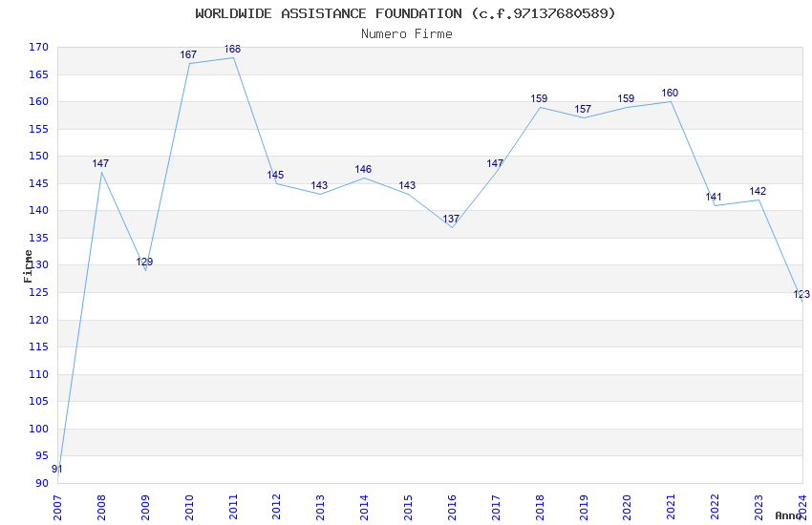This screenshot has width=812, height=525.
Task: Click the 2022 year tick on x-axis
Action: click(x=716, y=508)
